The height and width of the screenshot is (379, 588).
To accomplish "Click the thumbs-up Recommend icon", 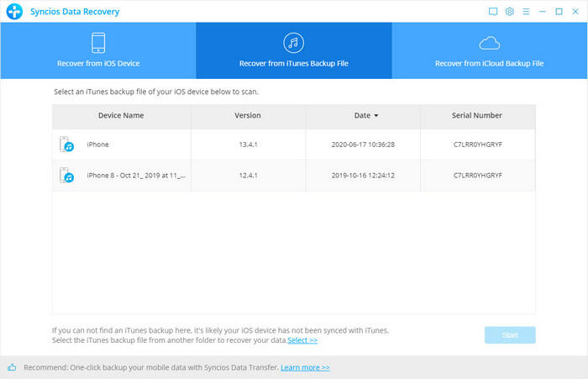I will [12, 367].
